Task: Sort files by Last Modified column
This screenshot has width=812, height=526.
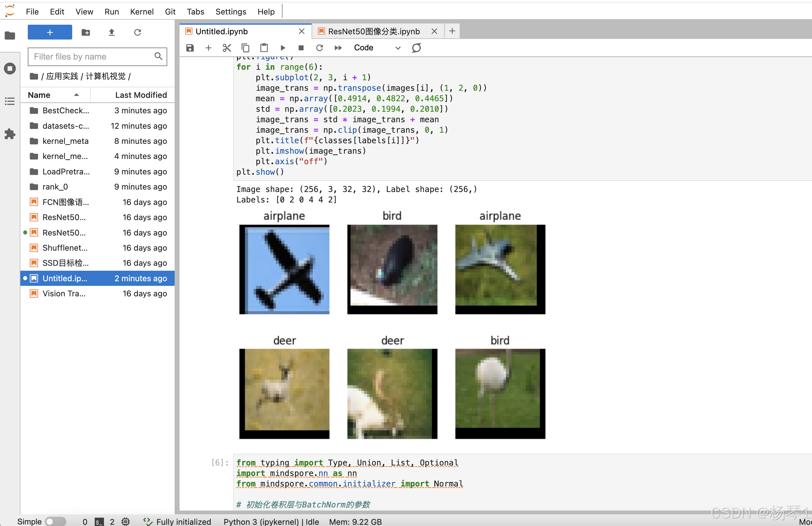Action: pyautogui.click(x=140, y=95)
